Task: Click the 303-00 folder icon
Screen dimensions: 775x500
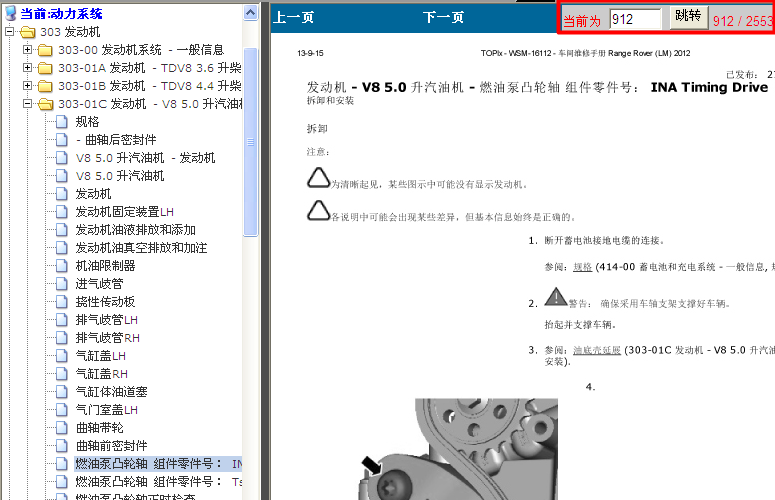Action: pos(45,50)
